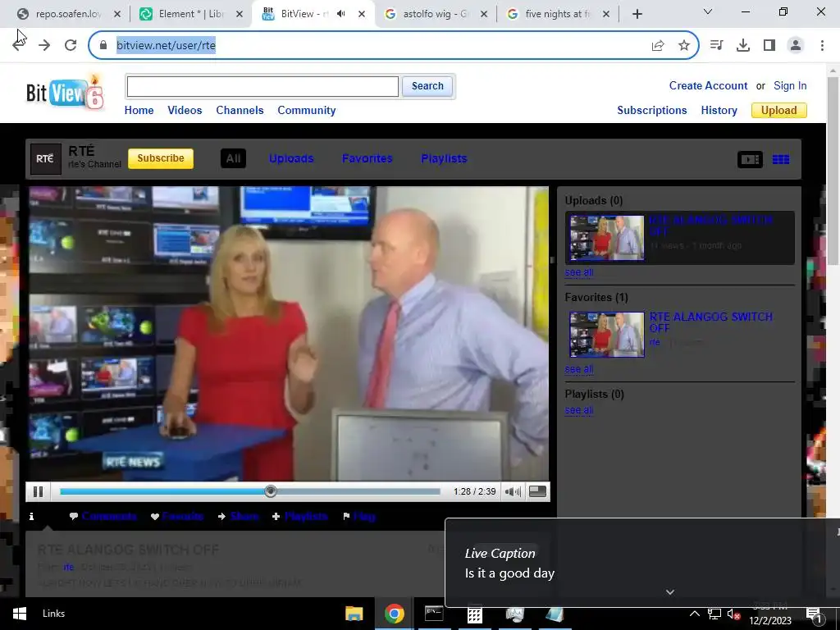This screenshot has height=630, width=840.
Task: Click see all under Playlists
Action: tap(579, 410)
